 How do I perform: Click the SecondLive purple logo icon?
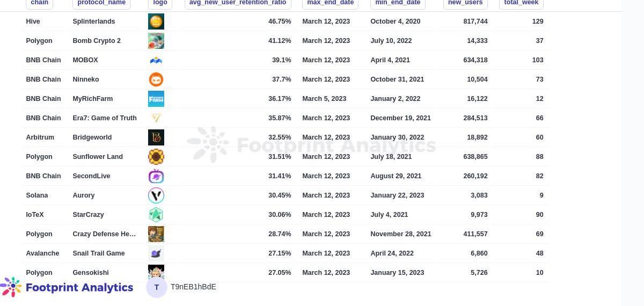click(x=156, y=176)
